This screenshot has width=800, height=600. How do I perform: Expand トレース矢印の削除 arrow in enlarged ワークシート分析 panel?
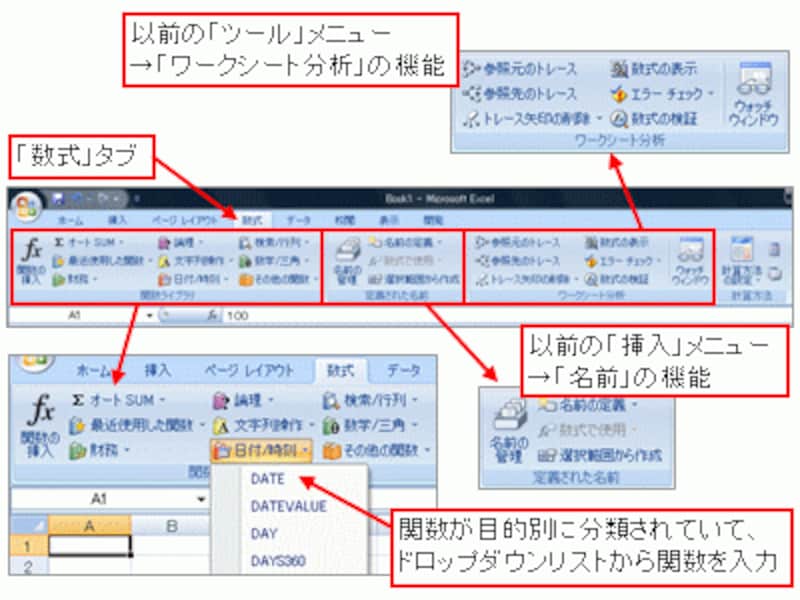pyautogui.click(x=599, y=119)
